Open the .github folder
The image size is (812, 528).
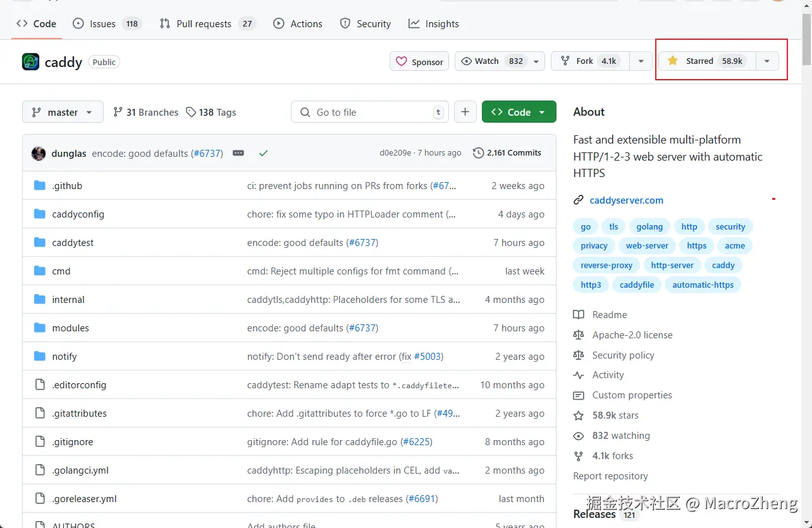[67, 186]
